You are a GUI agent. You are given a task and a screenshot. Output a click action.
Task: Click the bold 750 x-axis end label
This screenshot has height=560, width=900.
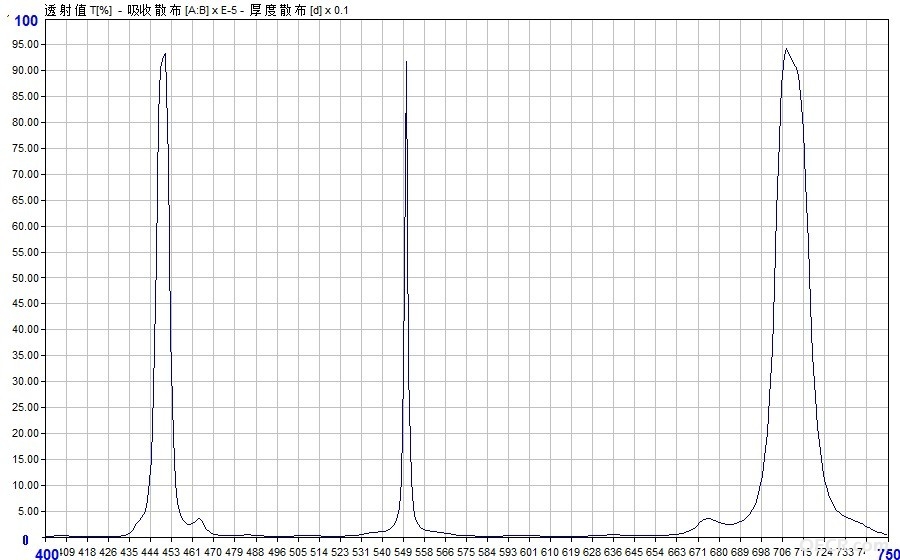[x=889, y=554]
